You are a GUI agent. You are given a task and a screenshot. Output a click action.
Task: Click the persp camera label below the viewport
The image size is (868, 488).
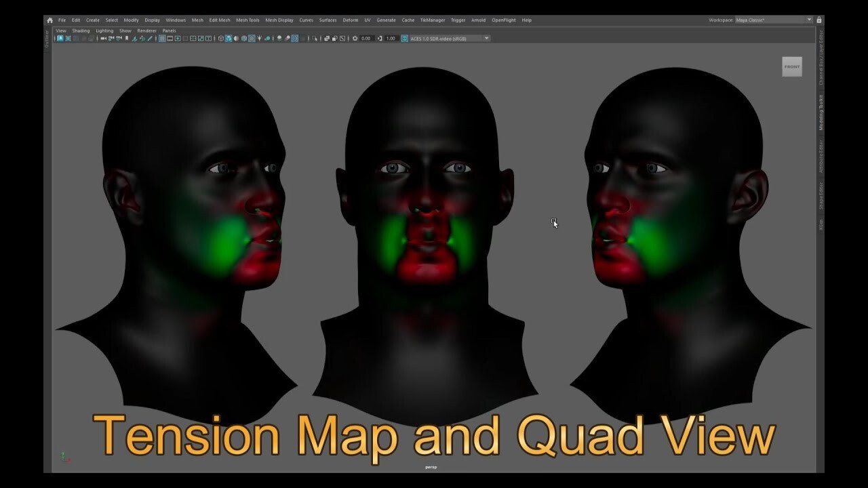tap(430, 467)
